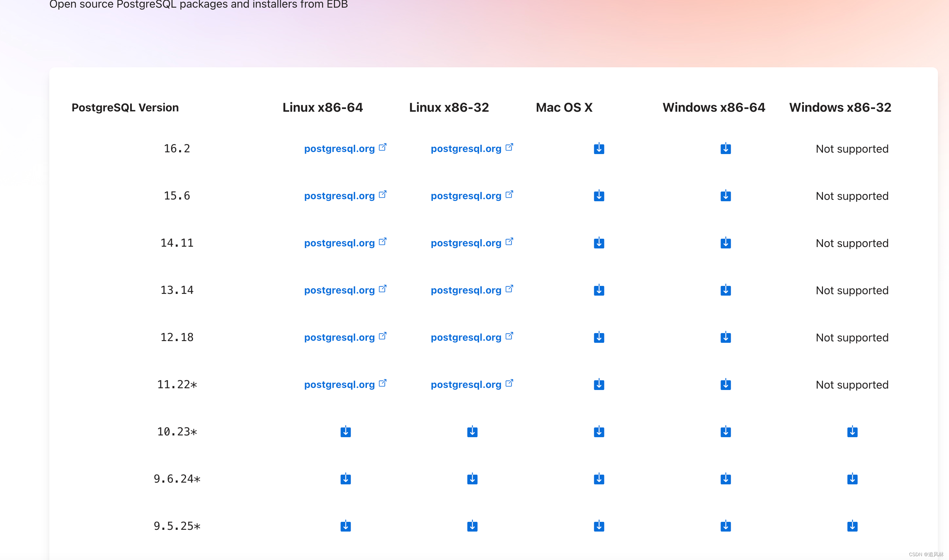Open postgresql.org link for 12.18 Linux x86-64
This screenshot has height=560, width=949.
[345, 337]
